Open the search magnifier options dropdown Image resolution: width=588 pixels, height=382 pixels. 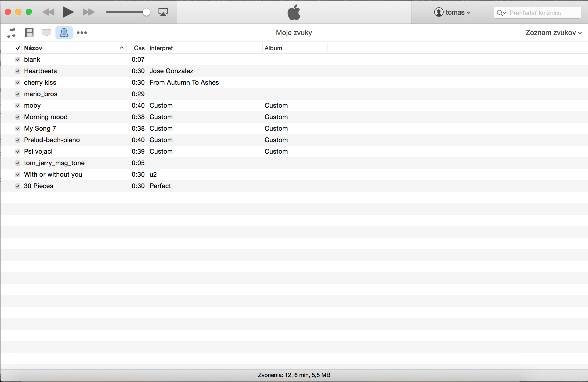501,13
